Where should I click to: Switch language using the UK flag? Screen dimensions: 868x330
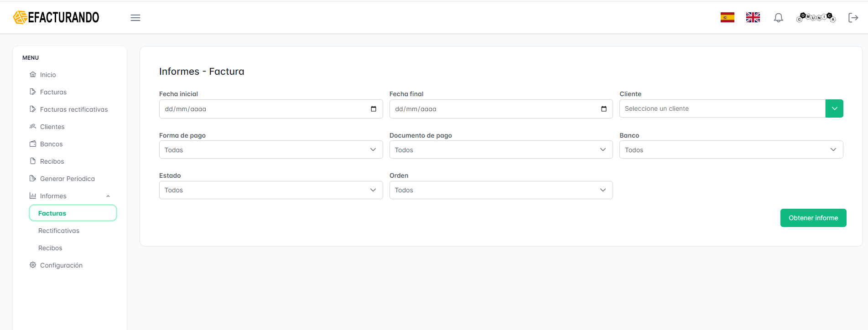click(x=753, y=17)
